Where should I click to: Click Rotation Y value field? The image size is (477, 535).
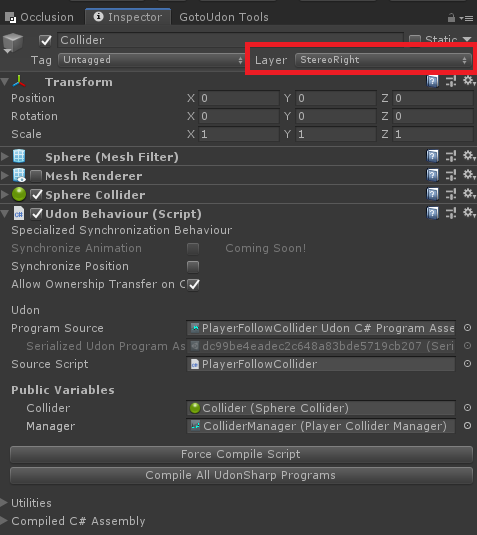click(336, 116)
